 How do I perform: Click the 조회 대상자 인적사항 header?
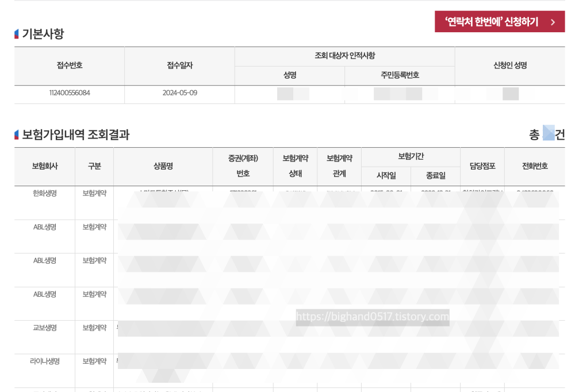pyautogui.click(x=344, y=56)
